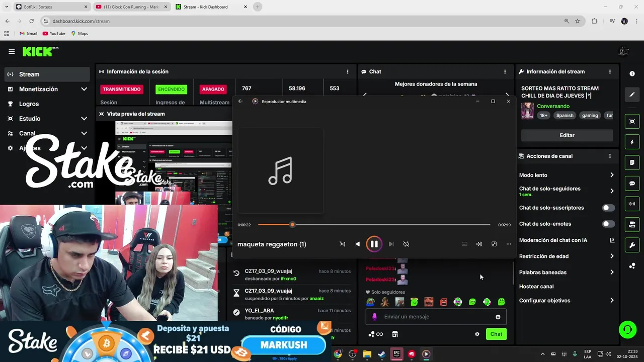The width and height of the screenshot is (644, 362).
Task: Click the wrench icon in right sidebar
Action: pyautogui.click(x=632, y=245)
